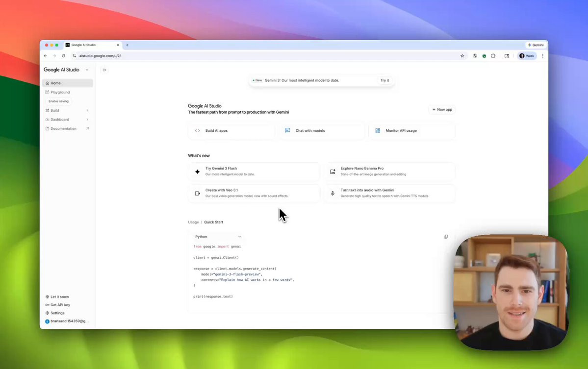Click the dashboard grid icon on Monitor API usage

click(378, 131)
